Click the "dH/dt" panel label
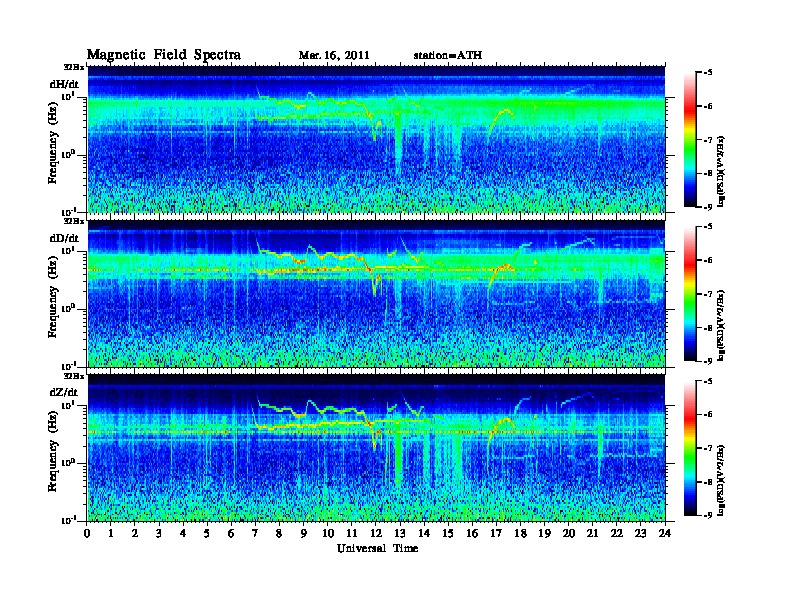The image size is (792, 612). [x=64, y=84]
